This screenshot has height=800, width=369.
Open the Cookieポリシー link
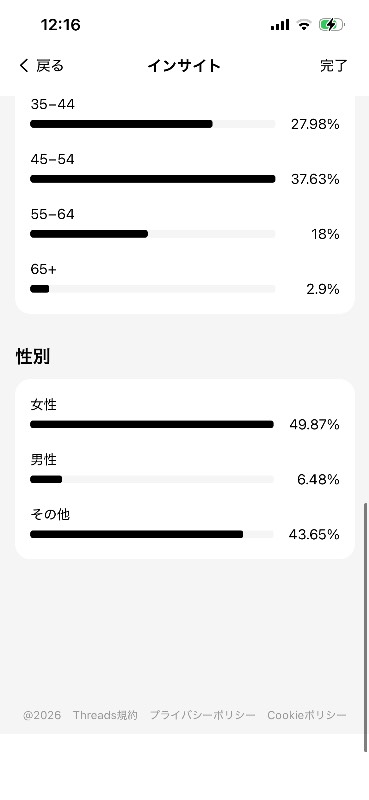pyautogui.click(x=307, y=715)
